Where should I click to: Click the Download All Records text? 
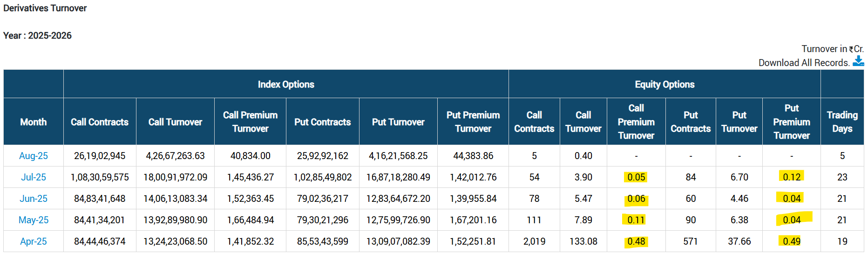(x=804, y=63)
